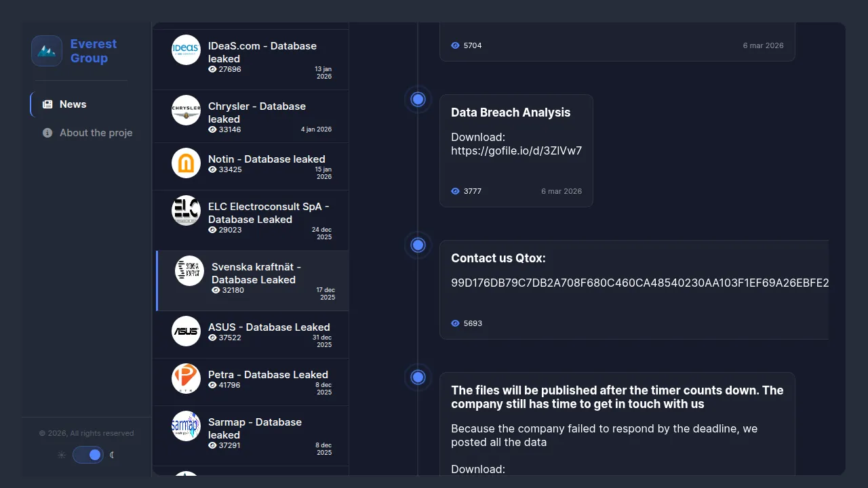Click the Contact us Qtox timeline marker
The image size is (868, 488).
[x=418, y=245]
